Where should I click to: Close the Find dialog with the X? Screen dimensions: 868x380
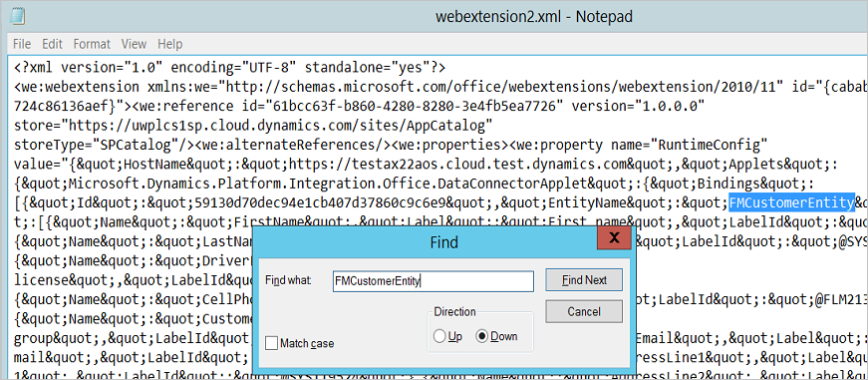[x=614, y=237]
